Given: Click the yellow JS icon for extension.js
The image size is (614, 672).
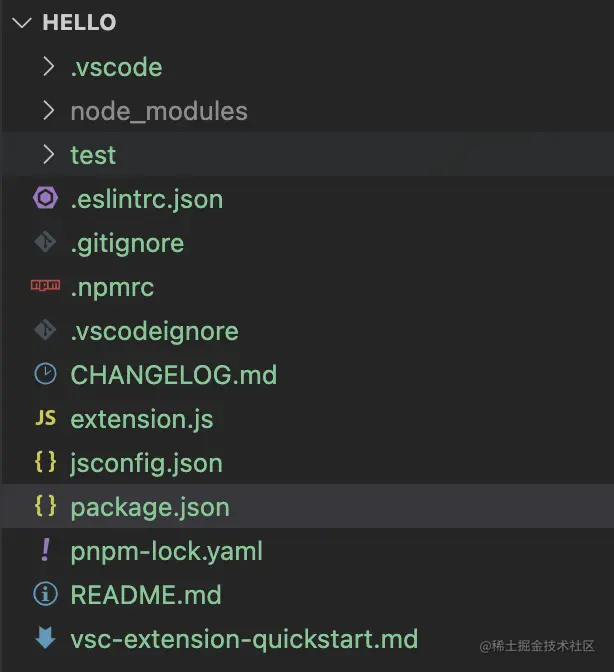Looking at the screenshot, I should [45, 419].
